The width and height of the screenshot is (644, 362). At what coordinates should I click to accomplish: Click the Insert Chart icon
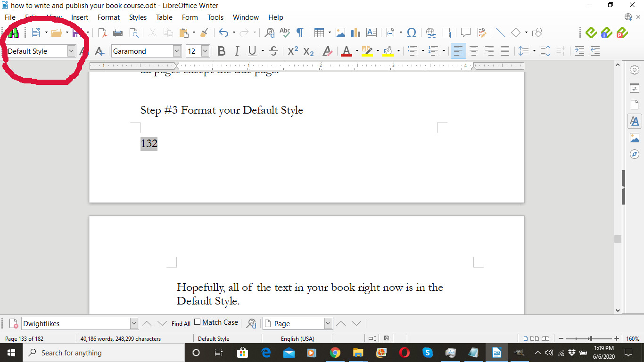pos(355,33)
